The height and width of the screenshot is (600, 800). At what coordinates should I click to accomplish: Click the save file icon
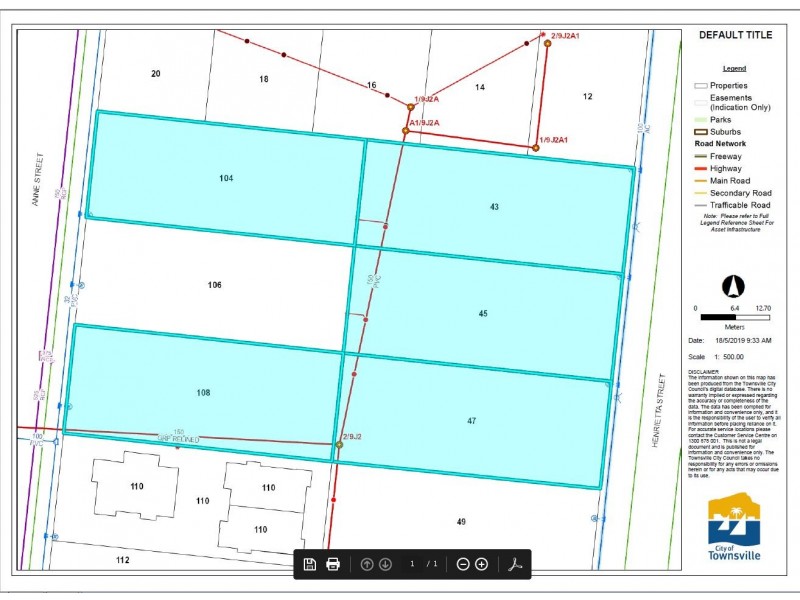click(310, 564)
